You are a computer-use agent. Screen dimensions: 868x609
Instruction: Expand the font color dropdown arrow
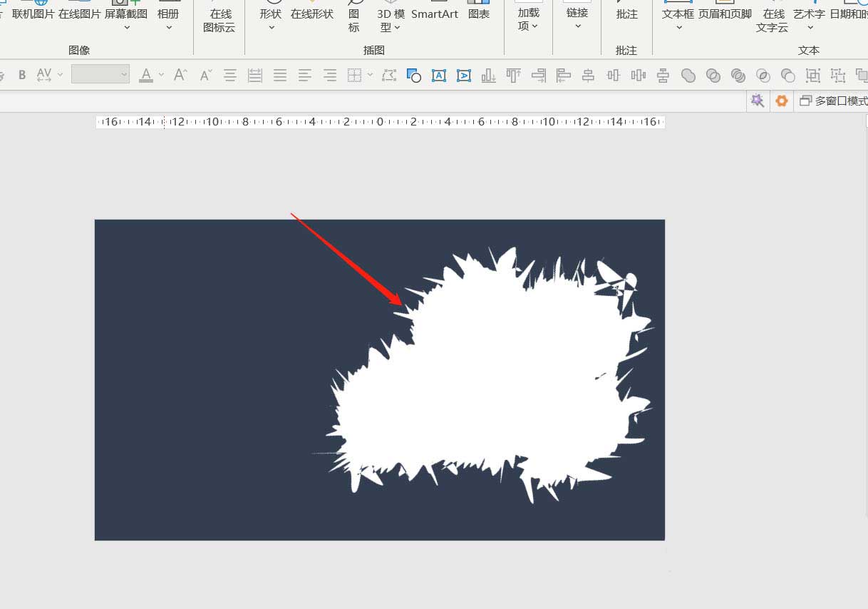(162, 75)
